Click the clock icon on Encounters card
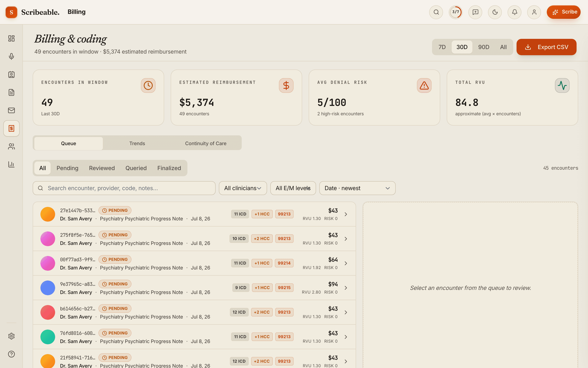 pos(148,85)
